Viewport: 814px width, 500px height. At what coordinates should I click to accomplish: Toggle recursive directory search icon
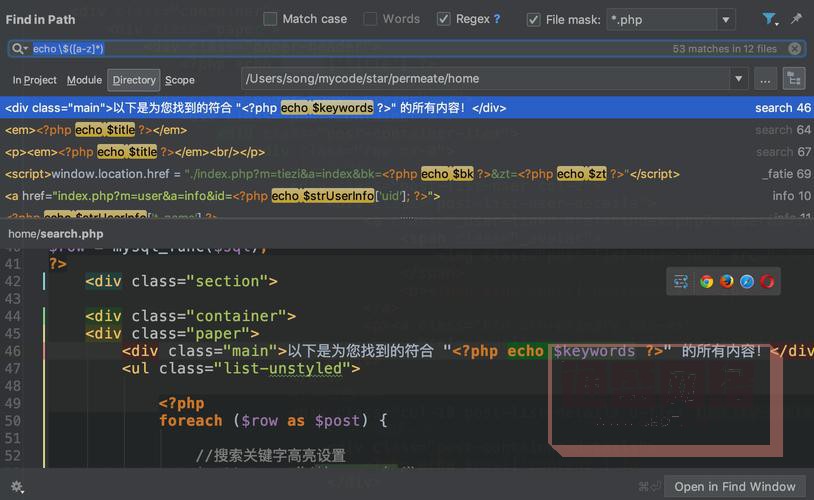pos(794,79)
